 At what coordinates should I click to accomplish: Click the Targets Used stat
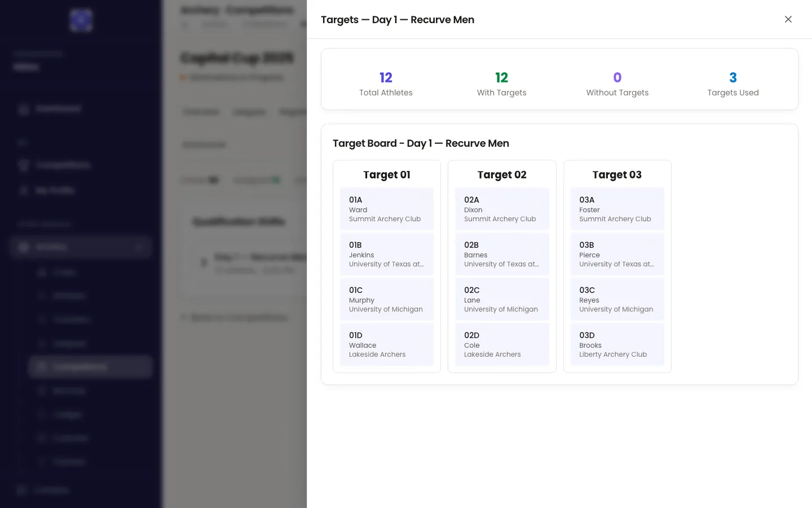pos(733,84)
